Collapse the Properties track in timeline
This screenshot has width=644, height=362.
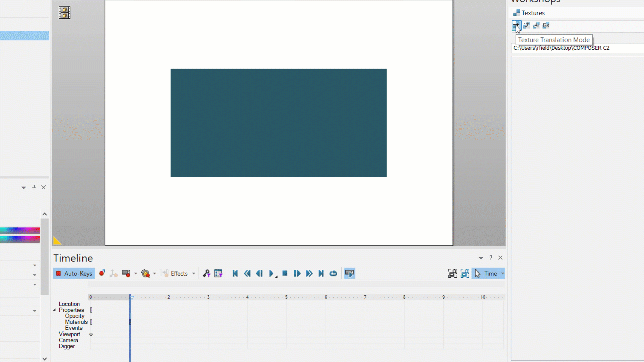[x=54, y=310]
